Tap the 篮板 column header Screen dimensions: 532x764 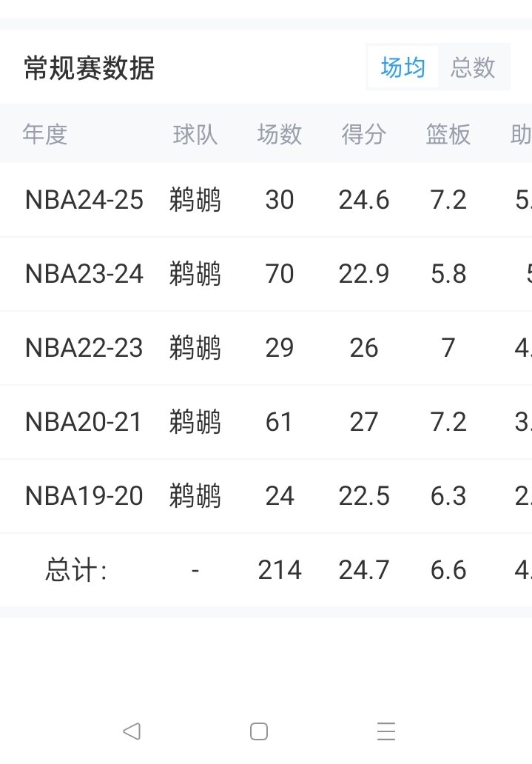(x=448, y=134)
